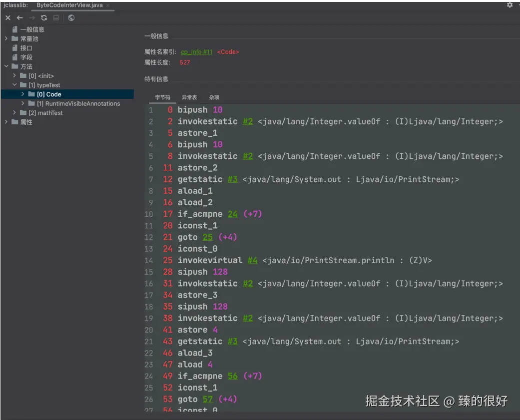Close the ByteCodeInterView.java tab

108,5
